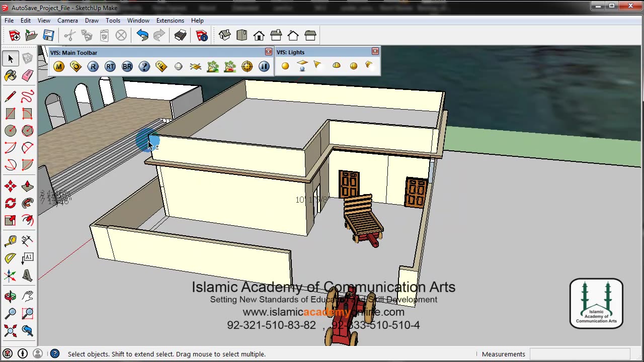Image resolution: width=644 pixels, height=362 pixels.
Task: Create V-Ray infinite plane
Action: point(196,66)
